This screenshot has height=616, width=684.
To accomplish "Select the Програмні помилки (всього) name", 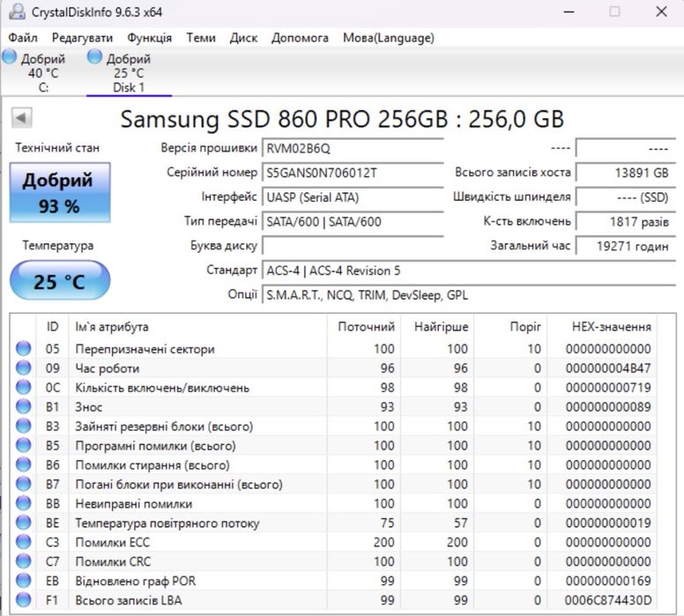I will click(155, 446).
